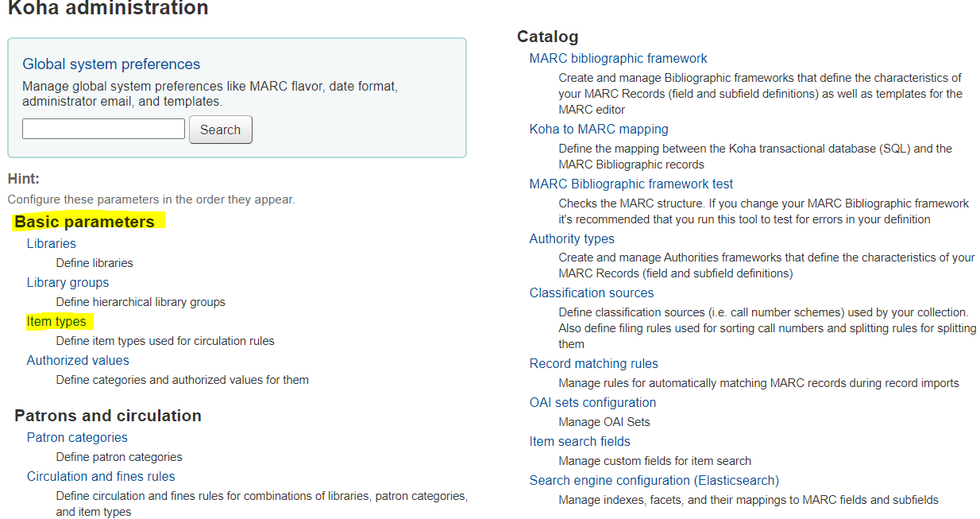980x519 pixels.
Task: Open Search engine configuration (Elasticsearch) link
Action: pyautogui.click(x=654, y=480)
